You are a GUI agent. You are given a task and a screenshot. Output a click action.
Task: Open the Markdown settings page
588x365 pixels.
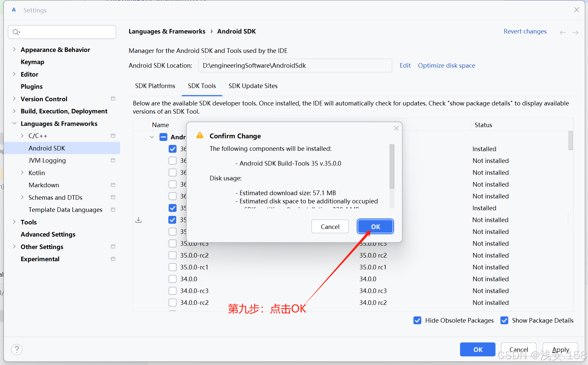pos(44,185)
